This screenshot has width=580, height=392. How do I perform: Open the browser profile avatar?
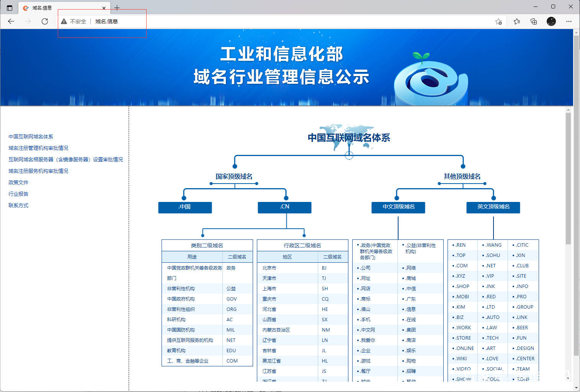551,21
